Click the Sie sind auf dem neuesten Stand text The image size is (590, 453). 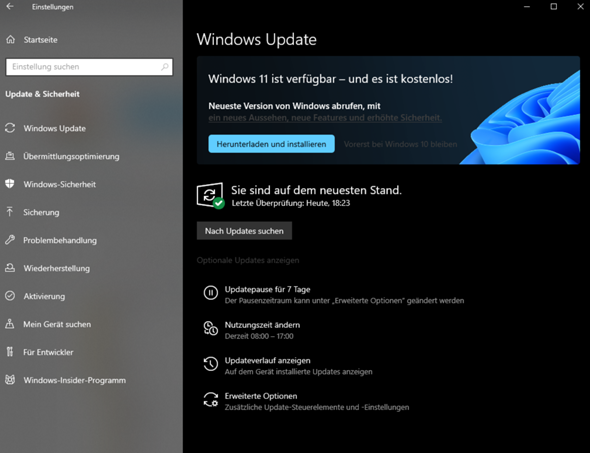point(316,190)
